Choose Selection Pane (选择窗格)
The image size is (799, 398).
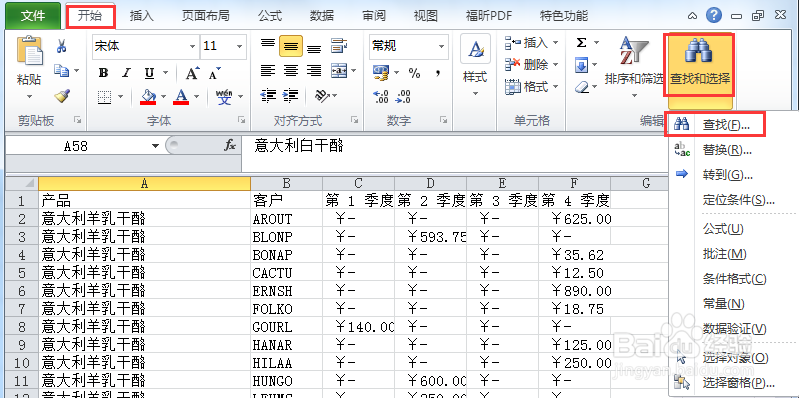pos(733,383)
